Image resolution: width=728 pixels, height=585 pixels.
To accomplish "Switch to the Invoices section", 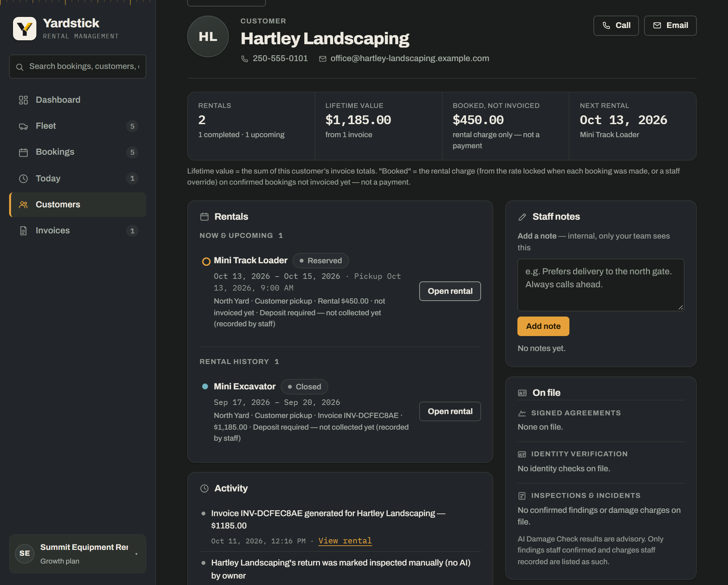I will click(78, 231).
